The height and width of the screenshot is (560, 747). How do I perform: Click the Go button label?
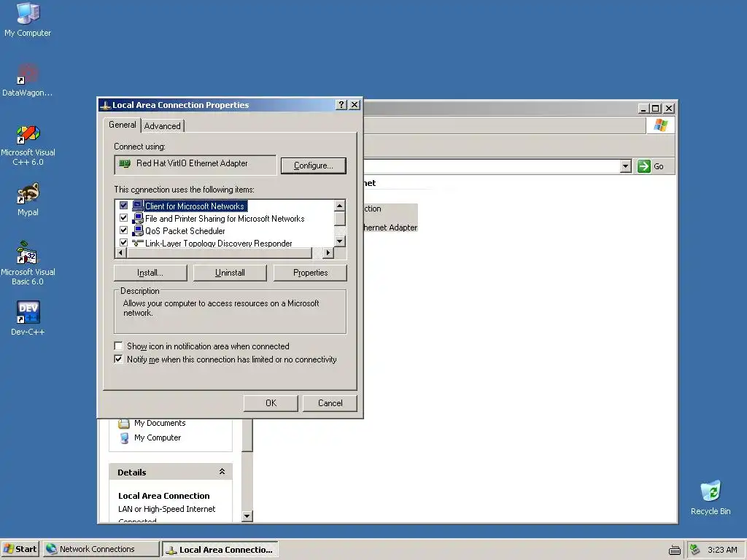[x=659, y=166]
